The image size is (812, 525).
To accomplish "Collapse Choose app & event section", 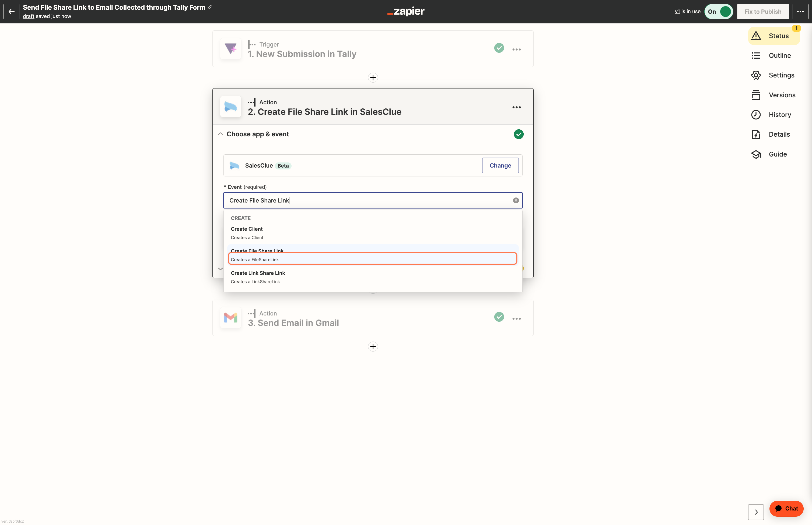I will click(220, 134).
